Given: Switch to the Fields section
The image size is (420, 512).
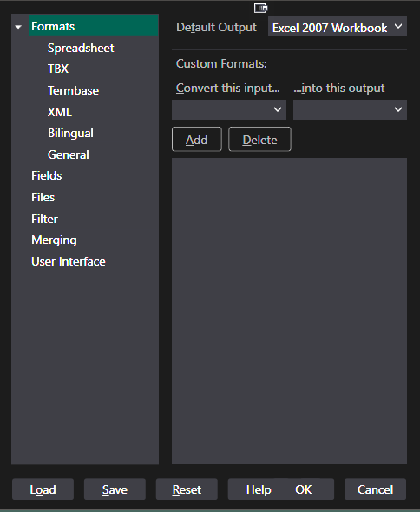Looking at the screenshot, I should pos(46,175).
